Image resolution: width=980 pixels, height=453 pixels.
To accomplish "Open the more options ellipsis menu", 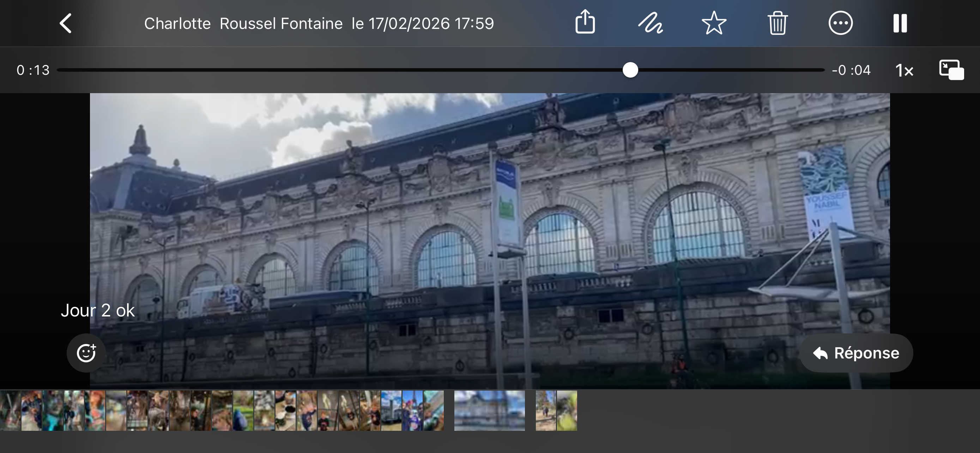I will (840, 23).
